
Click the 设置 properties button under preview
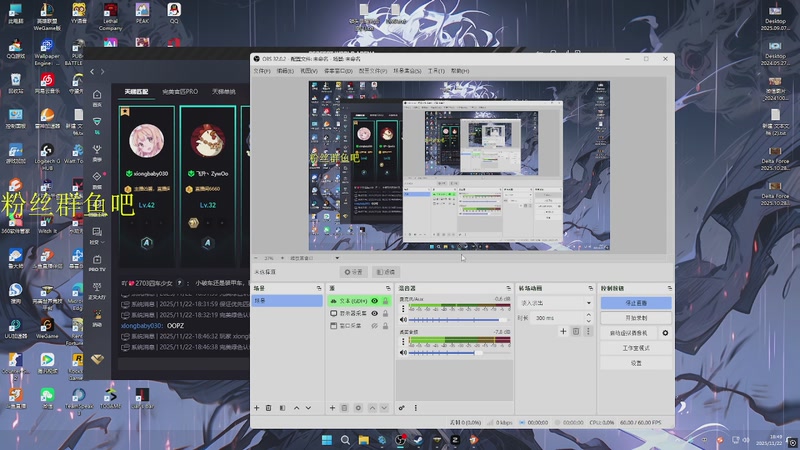point(353,272)
